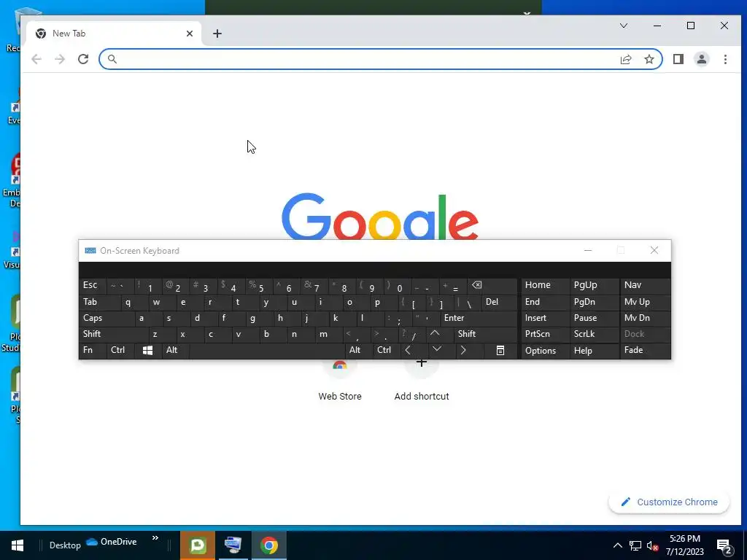747x560 pixels.
Task: Tap the Windows logo key on On-Screen Keyboard
Action: pos(147,351)
